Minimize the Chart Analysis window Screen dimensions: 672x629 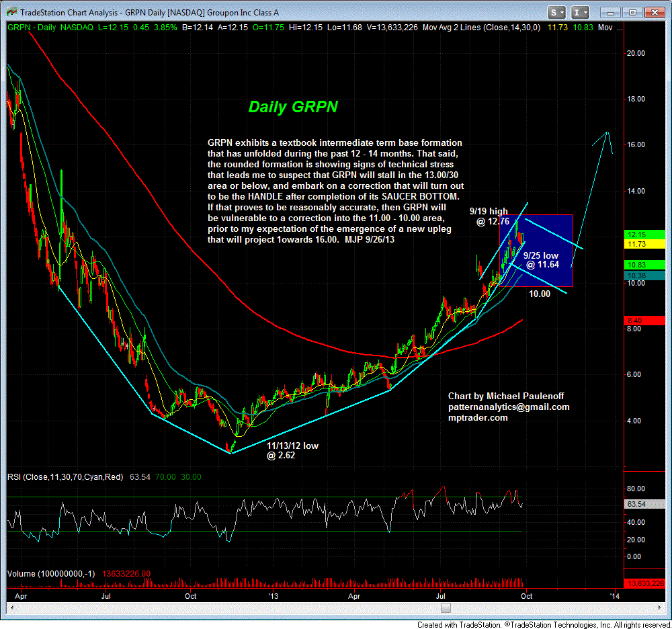tap(610, 12)
